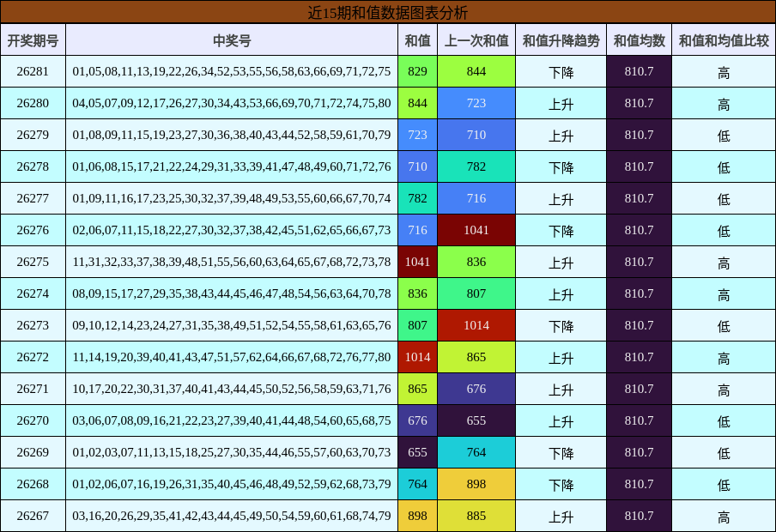The width and height of the screenshot is (776, 532).
Task: Click 下降 trend in row 26281
Action: coord(561,72)
